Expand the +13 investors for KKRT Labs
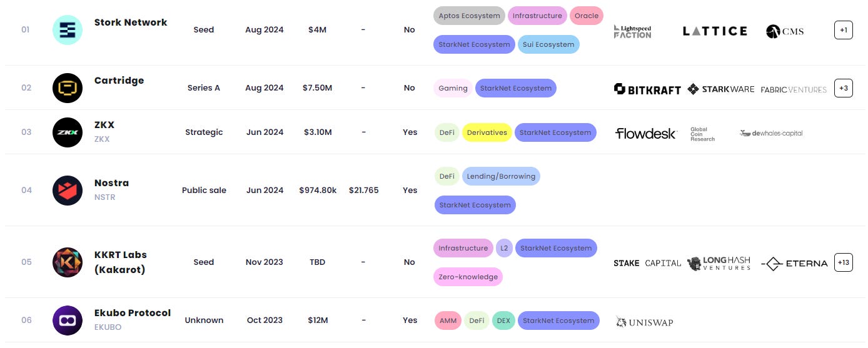The width and height of the screenshot is (868, 348). (844, 263)
